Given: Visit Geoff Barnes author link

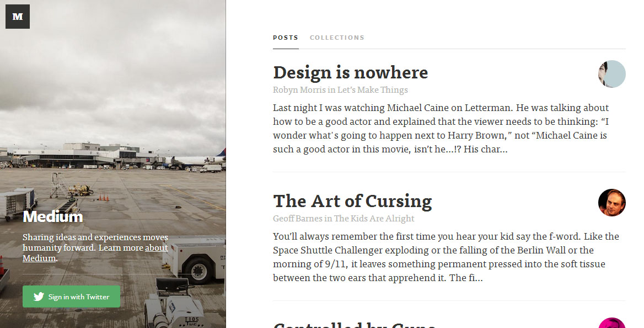Looking at the screenshot, I should 298,219.
